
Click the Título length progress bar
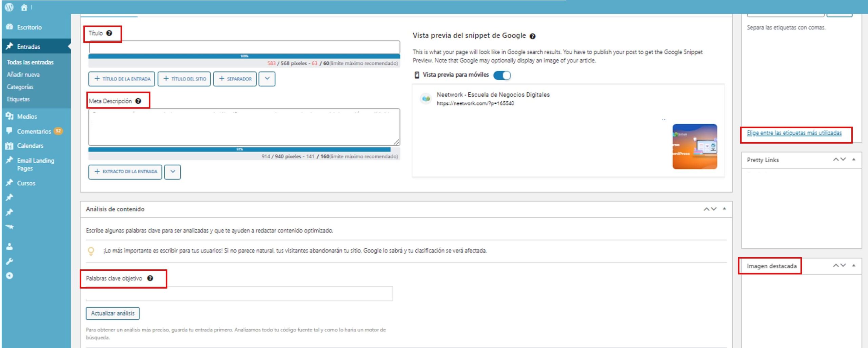coord(244,56)
